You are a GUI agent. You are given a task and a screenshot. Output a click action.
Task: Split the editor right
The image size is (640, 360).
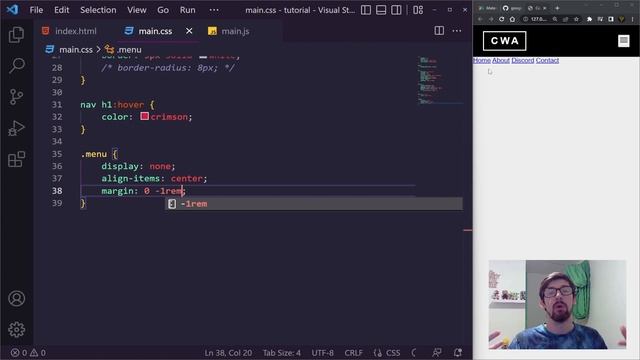click(439, 31)
